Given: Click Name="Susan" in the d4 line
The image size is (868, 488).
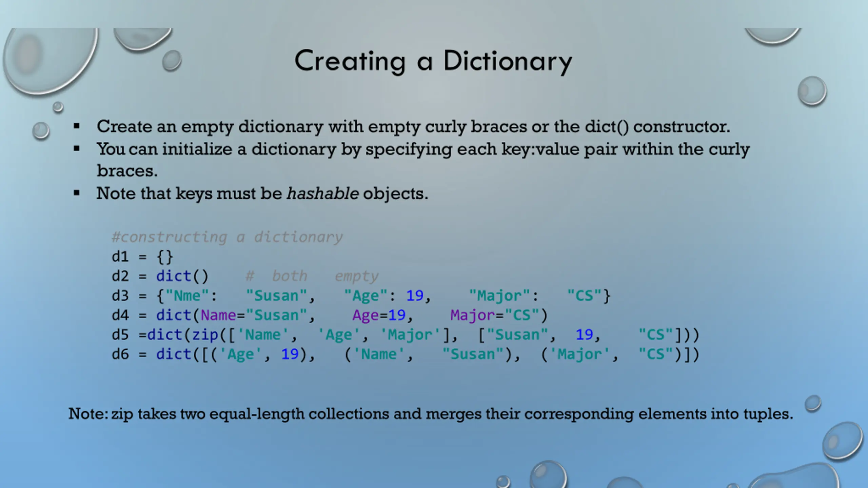Looking at the screenshot, I should click(x=254, y=315).
